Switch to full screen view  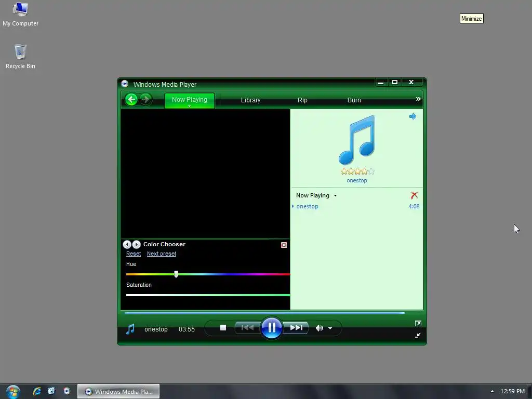[418, 324]
